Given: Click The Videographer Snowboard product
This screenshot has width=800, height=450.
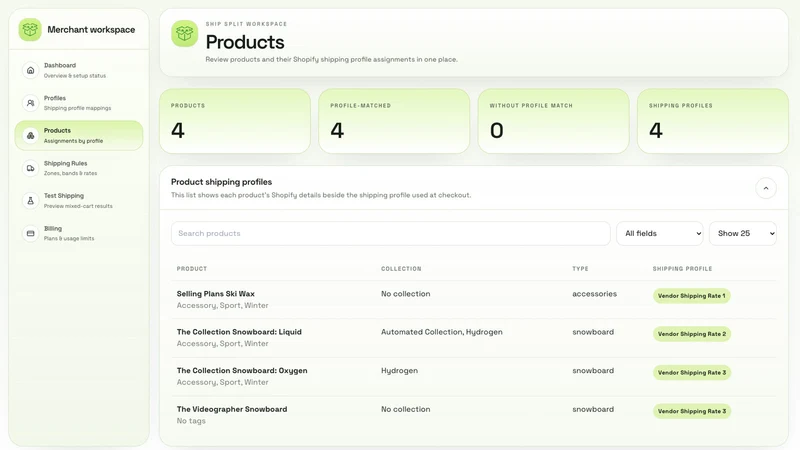Looking at the screenshot, I should (x=232, y=409).
